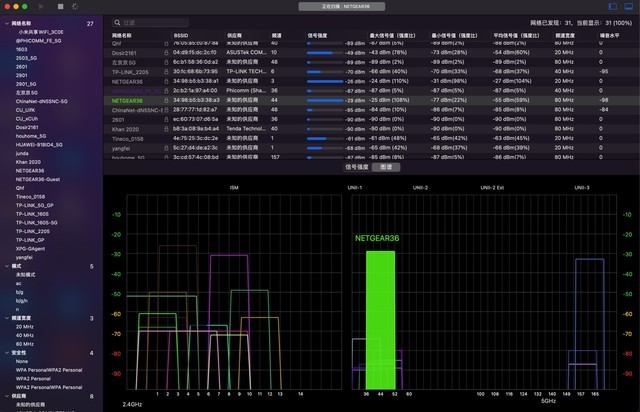Viewport: 640px width, 412px height.
Task: Filter by 80 MHz in sidebar
Action: click(x=24, y=344)
